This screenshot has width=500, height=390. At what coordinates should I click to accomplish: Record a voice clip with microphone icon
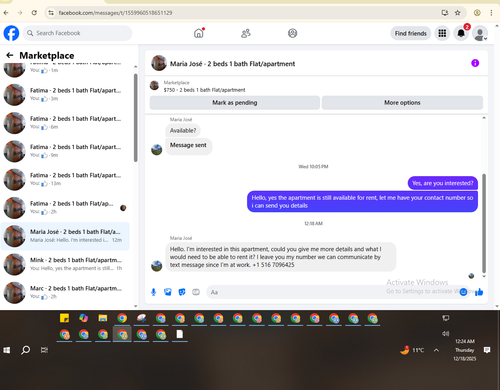click(153, 292)
